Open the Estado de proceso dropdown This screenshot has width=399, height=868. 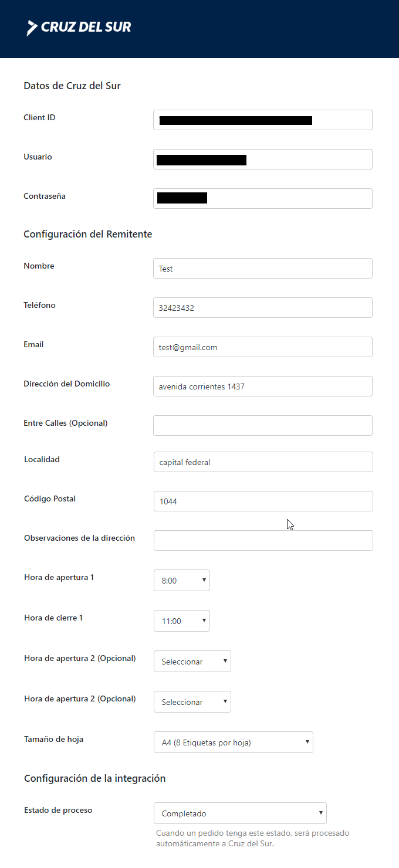[x=239, y=813]
